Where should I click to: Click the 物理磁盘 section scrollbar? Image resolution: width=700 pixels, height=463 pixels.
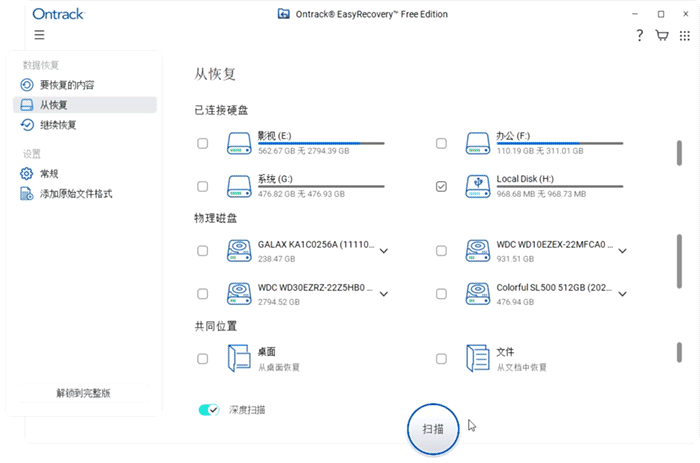tap(679, 261)
